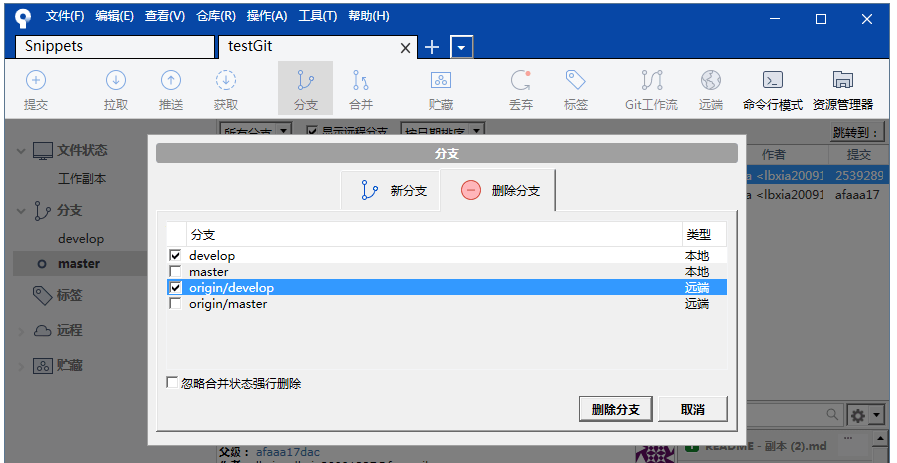Open parent commit link afaaa17dac
This screenshot has height=463, width=897.
coord(288,453)
